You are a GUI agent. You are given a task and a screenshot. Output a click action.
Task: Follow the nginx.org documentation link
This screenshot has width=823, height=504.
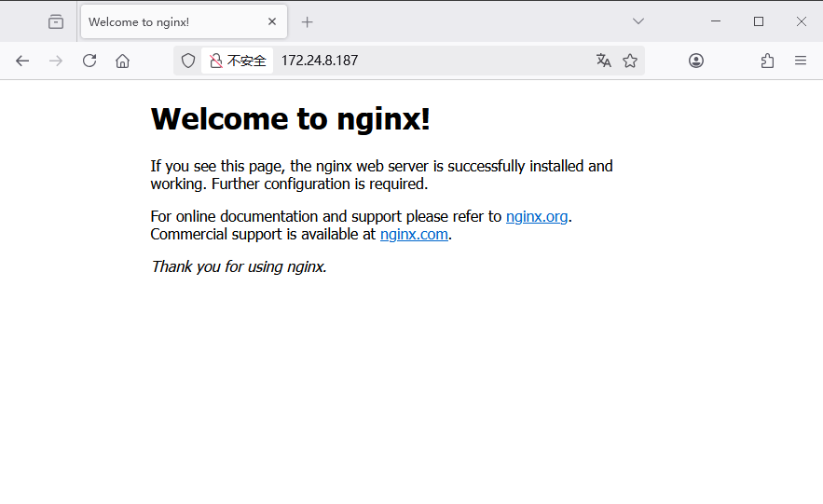537,217
